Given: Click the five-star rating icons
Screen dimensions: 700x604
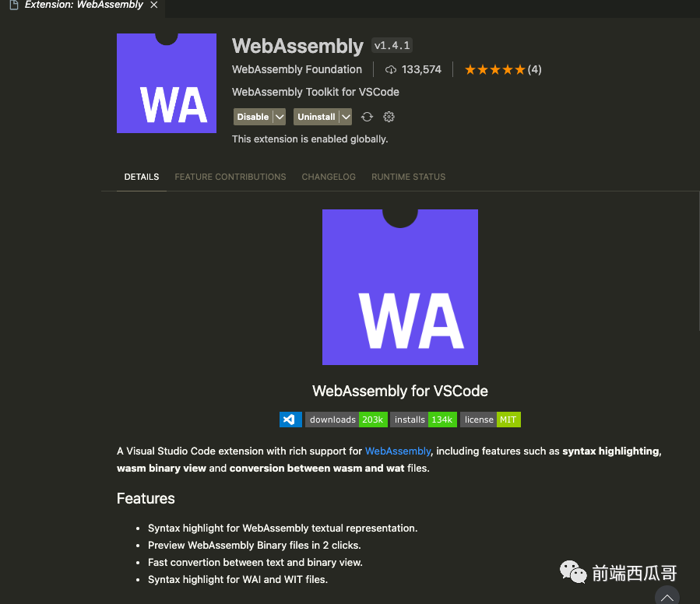Looking at the screenshot, I should tap(494, 69).
